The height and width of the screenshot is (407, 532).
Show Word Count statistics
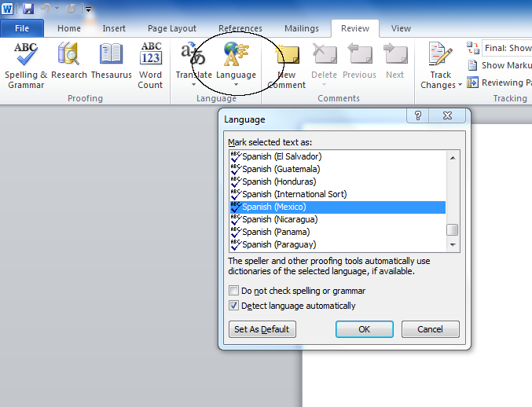(x=150, y=64)
